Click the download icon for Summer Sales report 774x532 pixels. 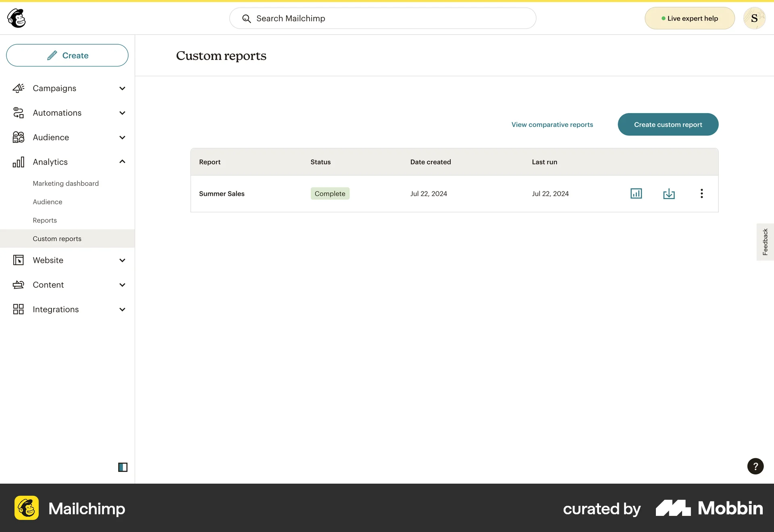point(669,193)
